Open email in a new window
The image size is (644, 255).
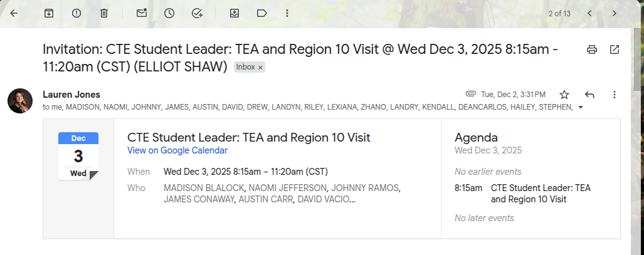(615, 49)
